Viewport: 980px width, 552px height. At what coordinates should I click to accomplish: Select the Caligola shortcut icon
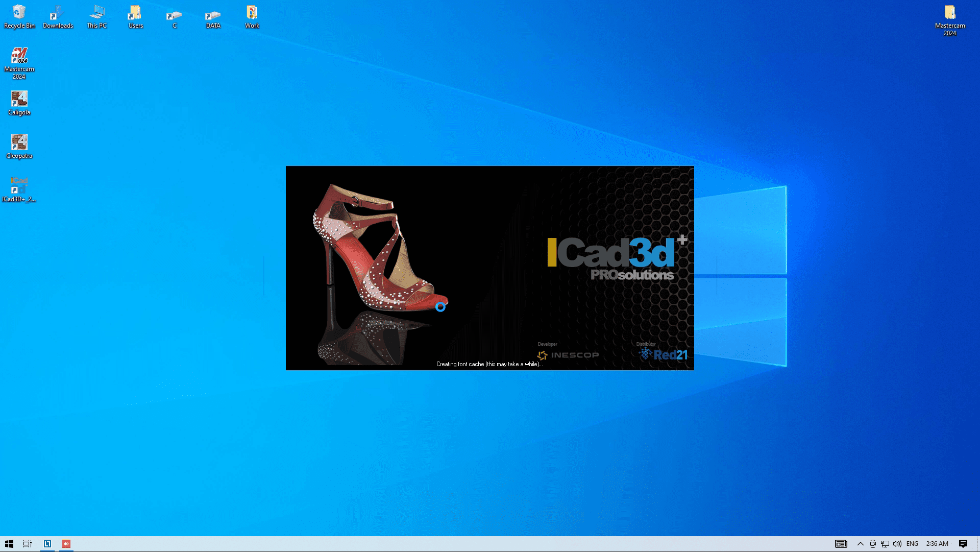click(x=19, y=102)
